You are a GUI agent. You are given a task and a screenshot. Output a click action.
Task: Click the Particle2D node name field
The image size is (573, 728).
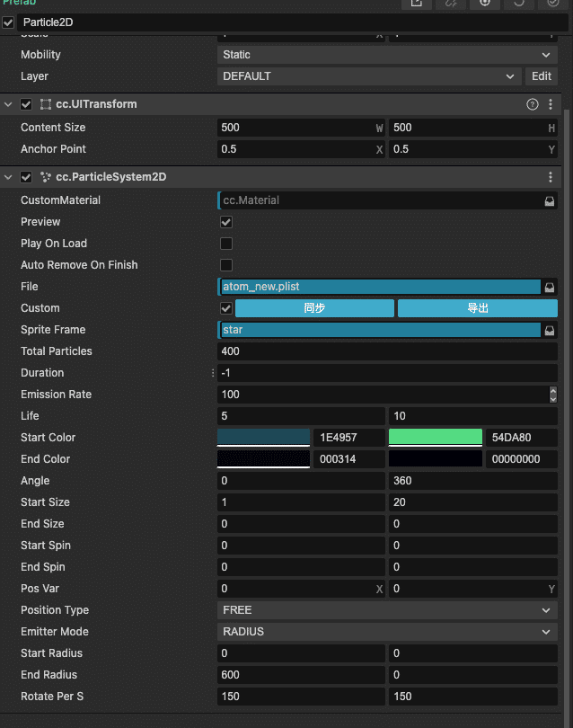pyautogui.click(x=292, y=22)
